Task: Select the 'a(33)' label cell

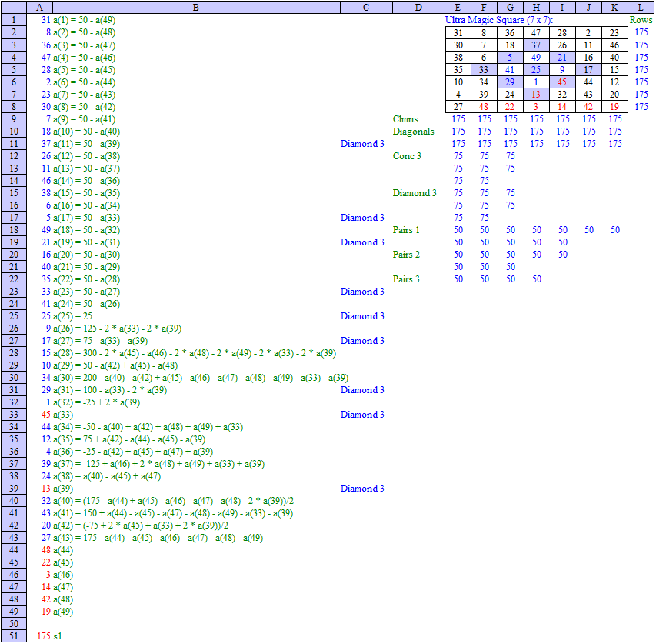Action: click(x=63, y=415)
